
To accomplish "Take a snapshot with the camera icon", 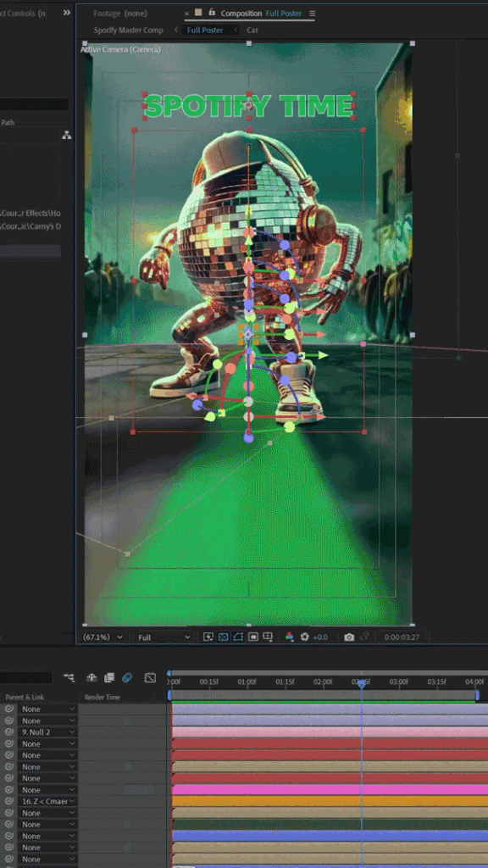I will click(x=349, y=637).
